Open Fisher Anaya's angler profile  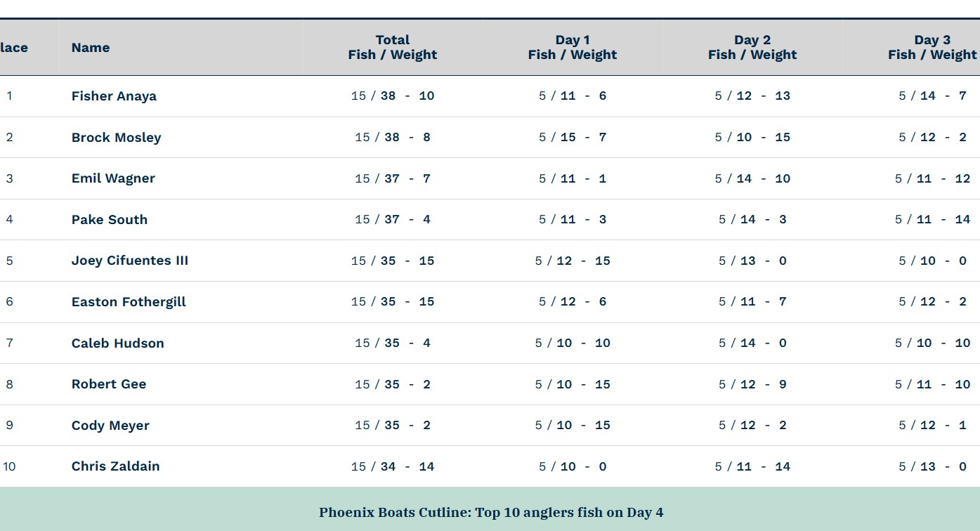click(114, 96)
